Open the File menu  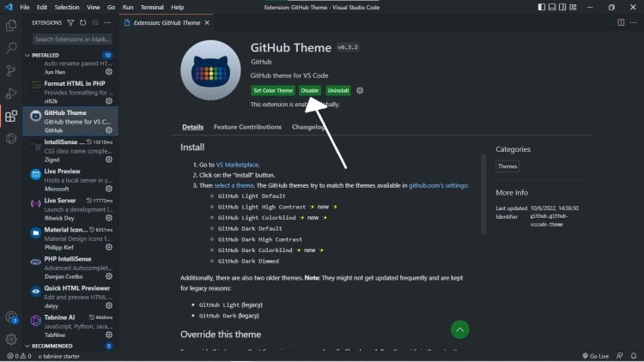25,7
